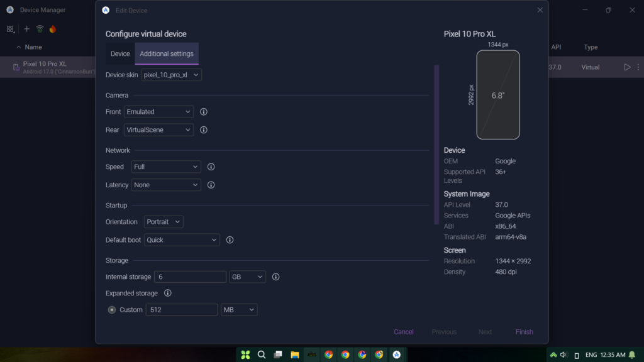Click the settings panel vertical scrollbar
The image size is (644, 362).
[x=436, y=145]
